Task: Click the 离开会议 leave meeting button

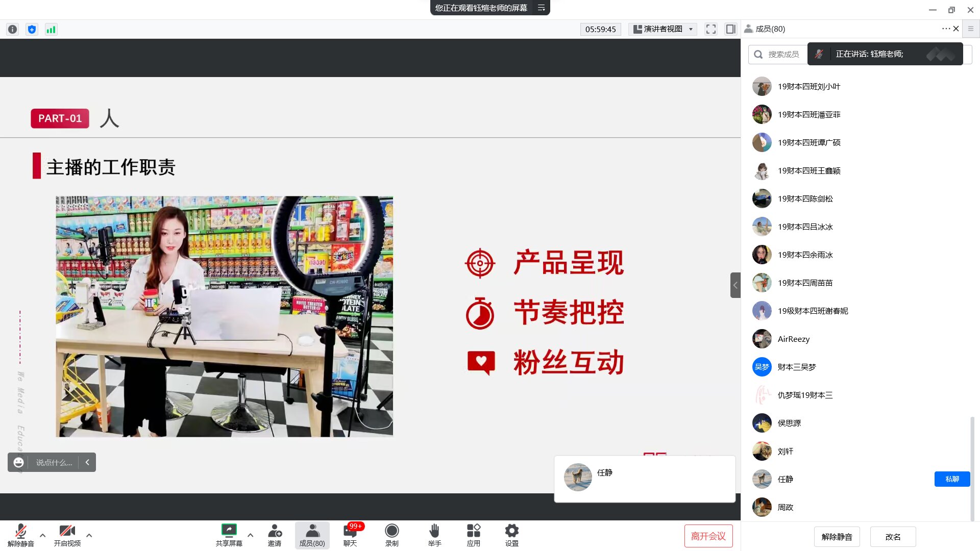Action: (x=708, y=536)
